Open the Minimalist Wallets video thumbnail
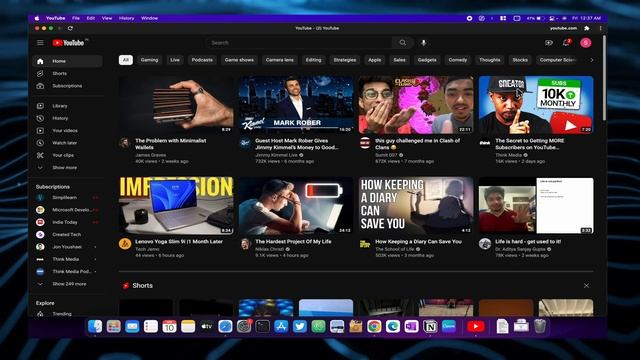The image size is (640, 360). pyautogui.click(x=176, y=104)
